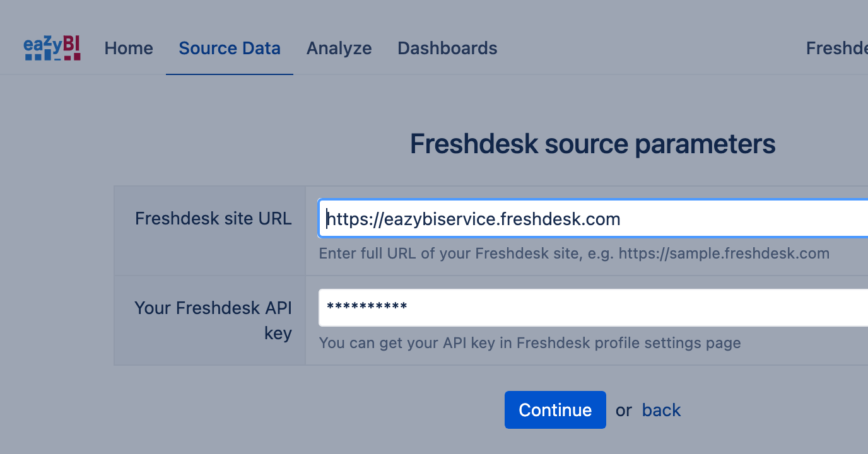Click the word "or" beside Continue

[x=623, y=410]
